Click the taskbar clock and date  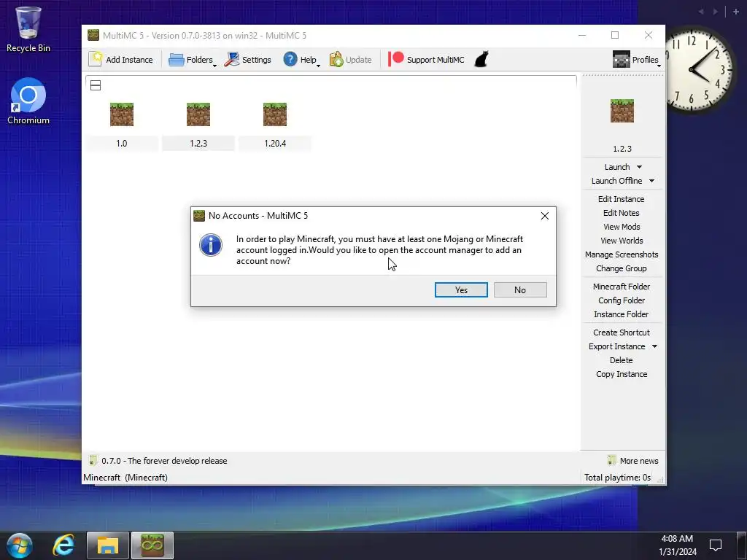click(x=678, y=545)
